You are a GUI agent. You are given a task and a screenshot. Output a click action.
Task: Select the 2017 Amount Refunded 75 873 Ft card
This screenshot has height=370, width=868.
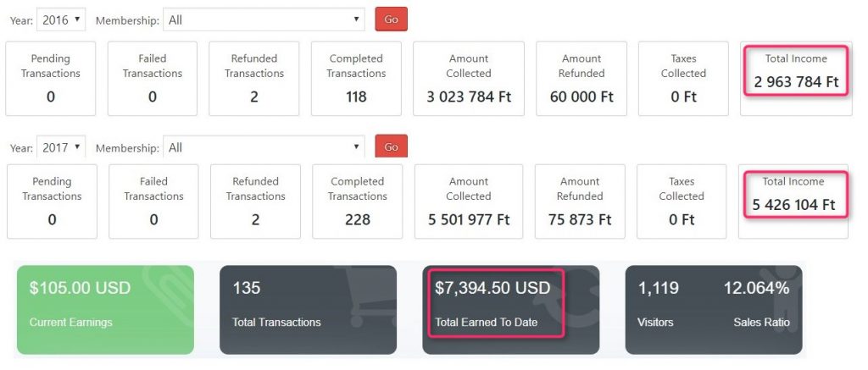tap(580, 201)
